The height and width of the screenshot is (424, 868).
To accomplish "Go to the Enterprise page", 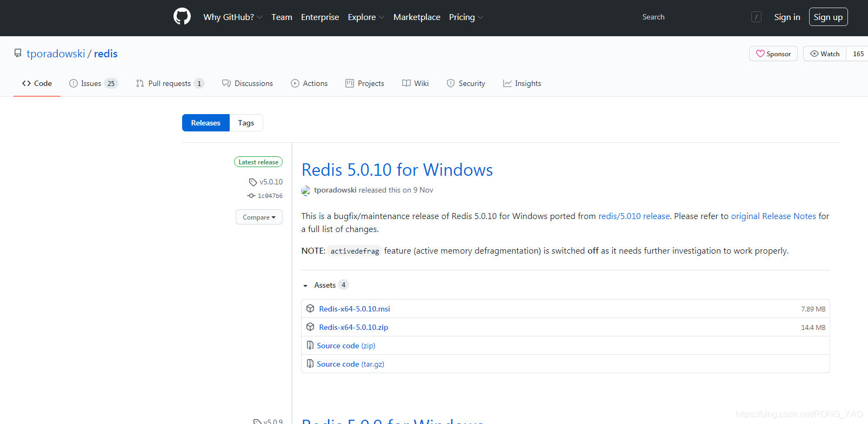I will (x=320, y=17).
